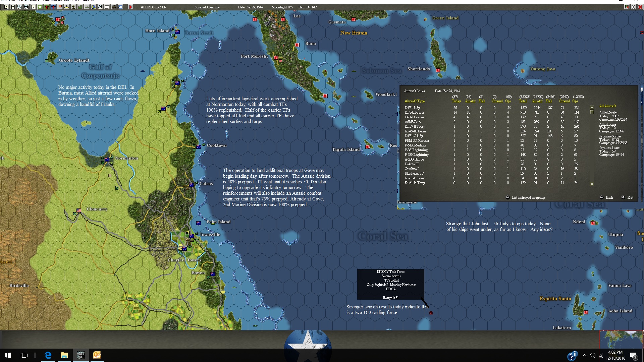
Task: Toggle the green flag button at top right
Action: (626, 7)
